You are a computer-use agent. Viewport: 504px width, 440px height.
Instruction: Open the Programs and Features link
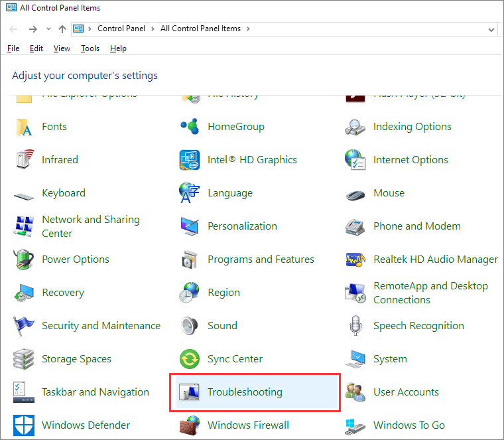click(261, 259)
